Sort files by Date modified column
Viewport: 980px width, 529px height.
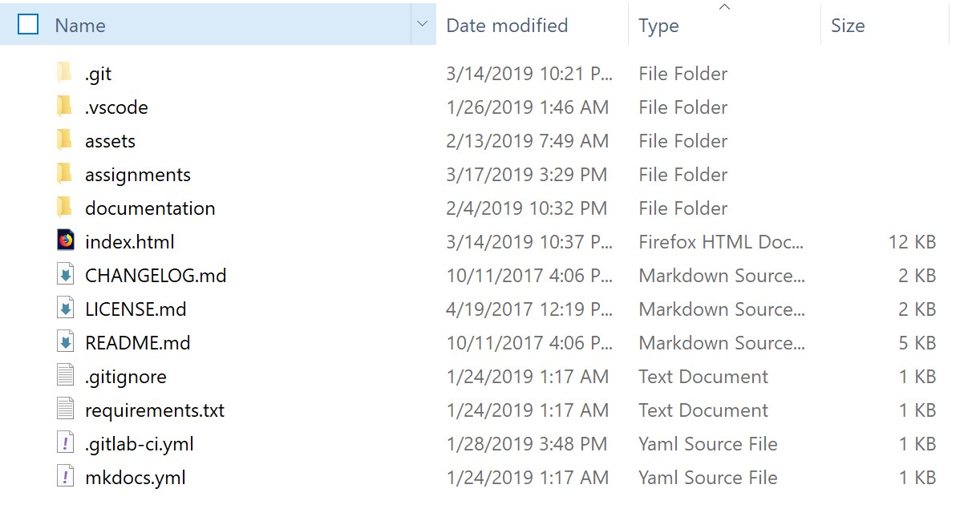click(507, 26)
